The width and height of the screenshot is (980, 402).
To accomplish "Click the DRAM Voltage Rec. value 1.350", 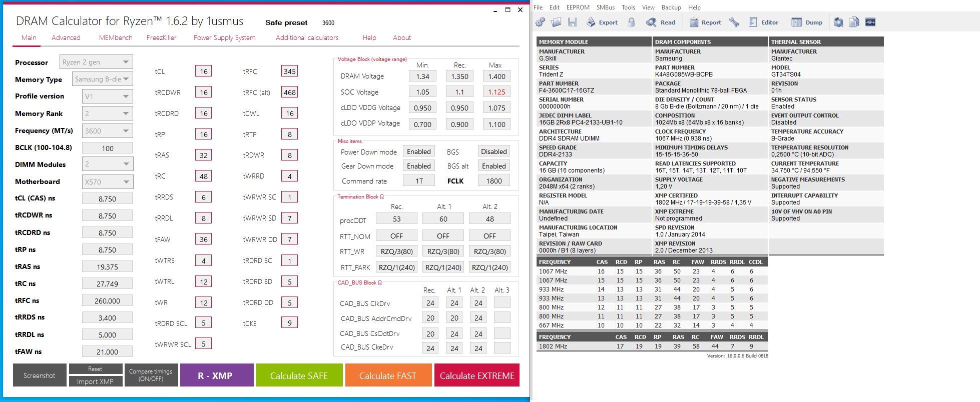I will tap(459, 76).
